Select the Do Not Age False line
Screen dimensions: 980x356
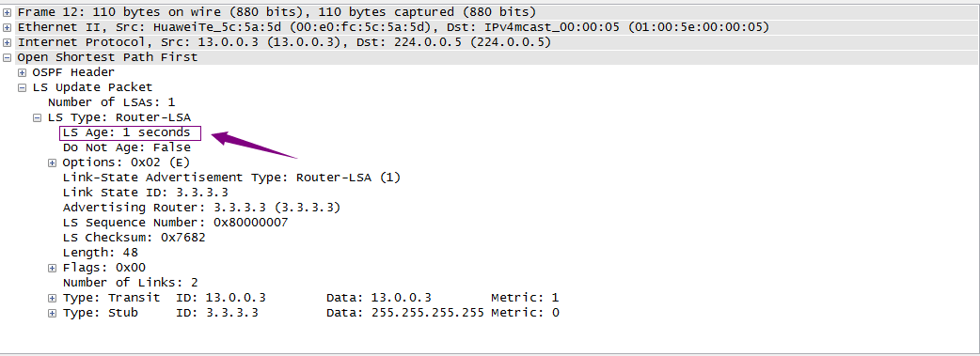coord(127,147)
